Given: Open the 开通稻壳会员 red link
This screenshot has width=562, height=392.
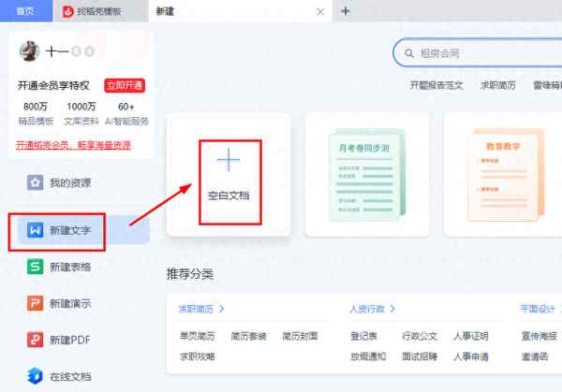Looking at the screenshot, I should [x=73, y=145].
